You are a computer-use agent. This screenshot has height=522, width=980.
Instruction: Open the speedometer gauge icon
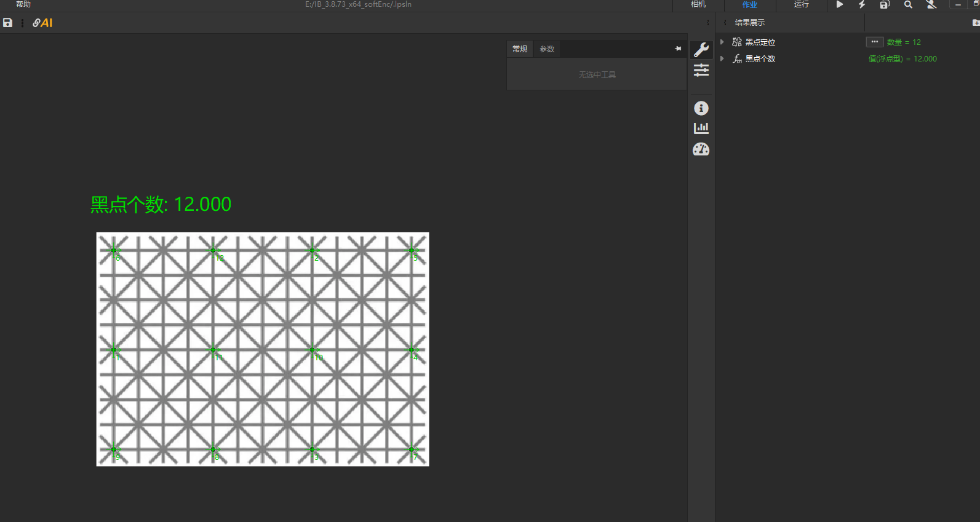(x=701, y=149)
